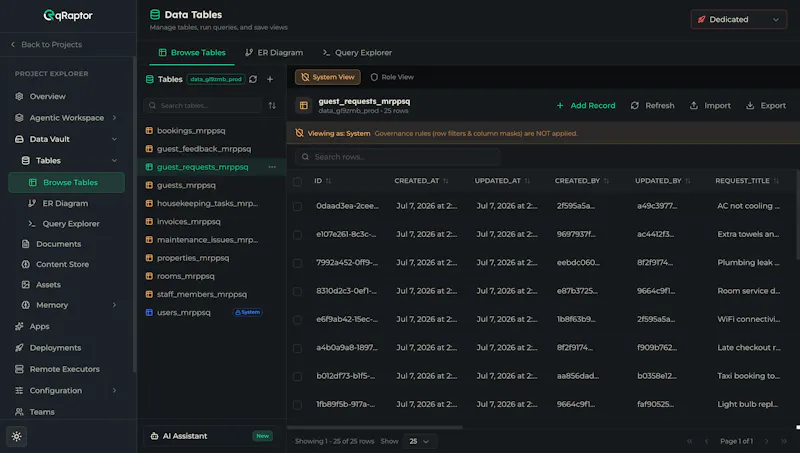The height and width of the screenshot is (453, 800).
Task: Click the users_mrppsq table icon
Action: click(149, 312)
